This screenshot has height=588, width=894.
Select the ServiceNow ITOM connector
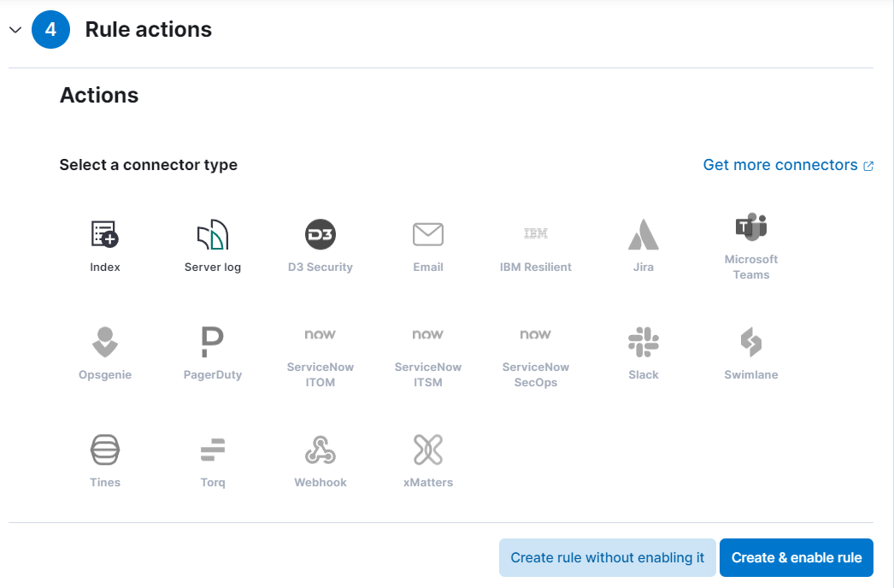321,357
